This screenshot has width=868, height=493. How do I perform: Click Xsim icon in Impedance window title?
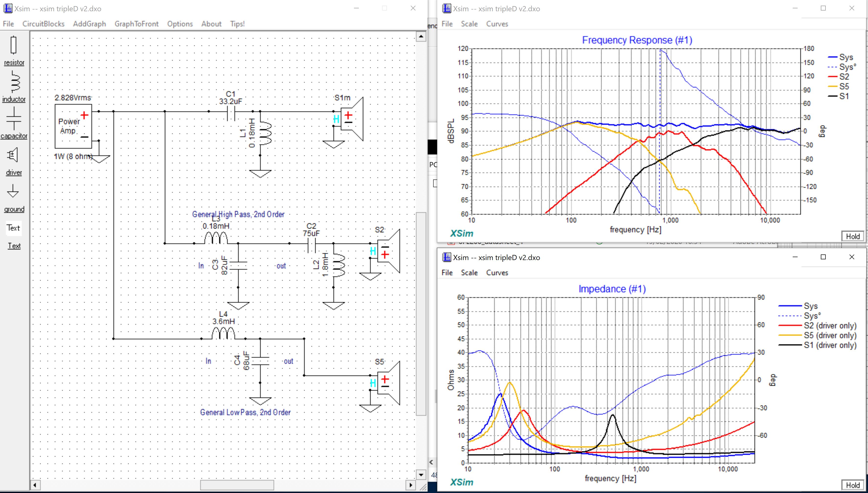pos(447,257)
